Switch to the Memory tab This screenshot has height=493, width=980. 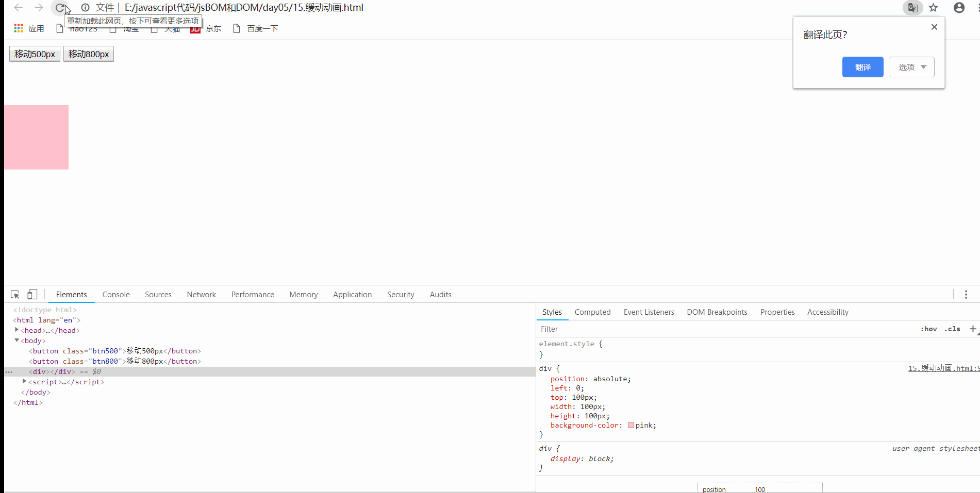pos(304,295)
